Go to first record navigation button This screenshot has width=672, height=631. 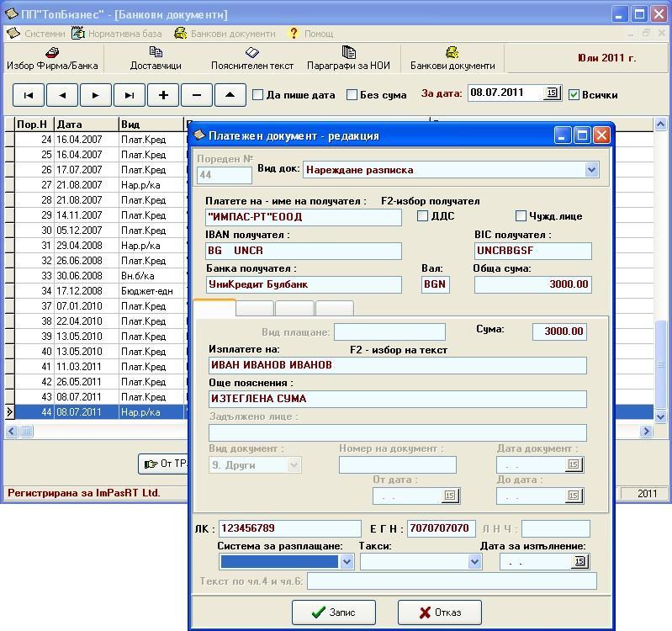[29, 95]
